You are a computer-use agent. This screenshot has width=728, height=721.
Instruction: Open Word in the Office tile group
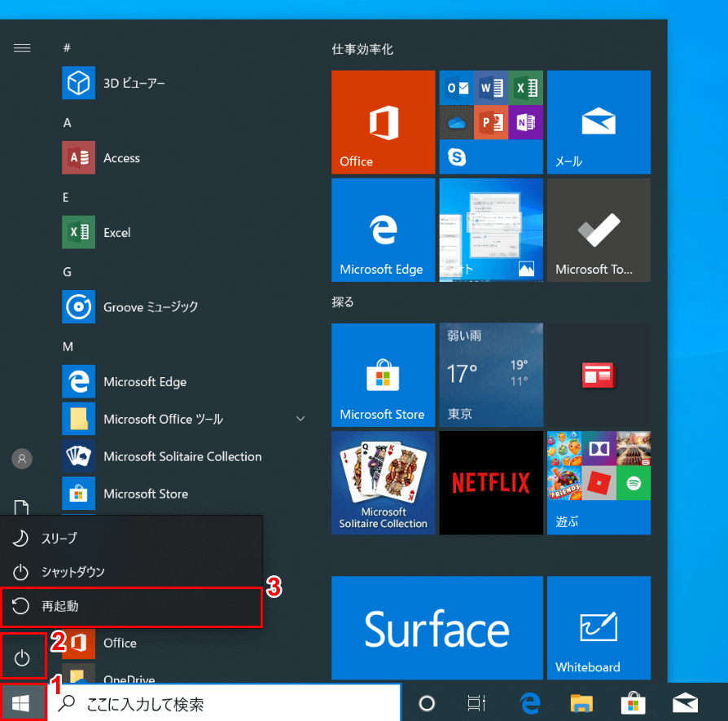tap(491, 87)
